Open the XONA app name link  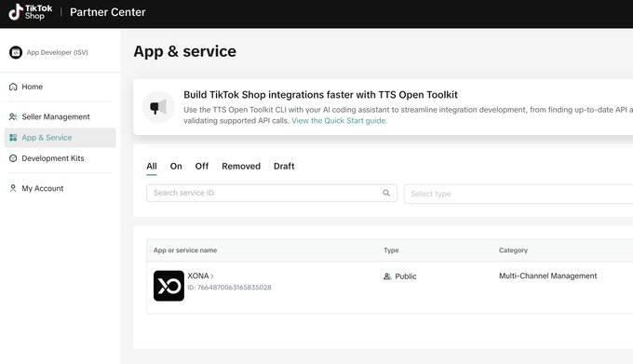(197, 276)
